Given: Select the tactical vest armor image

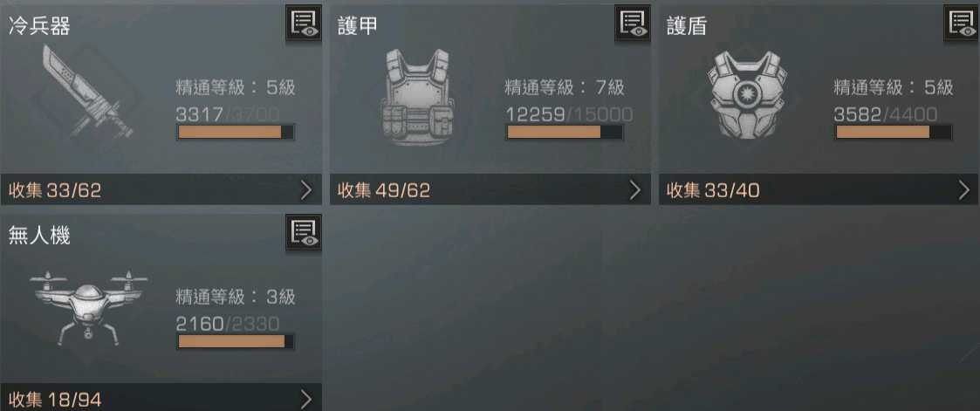Looking at the screenshot, I should tap(417, 97).
